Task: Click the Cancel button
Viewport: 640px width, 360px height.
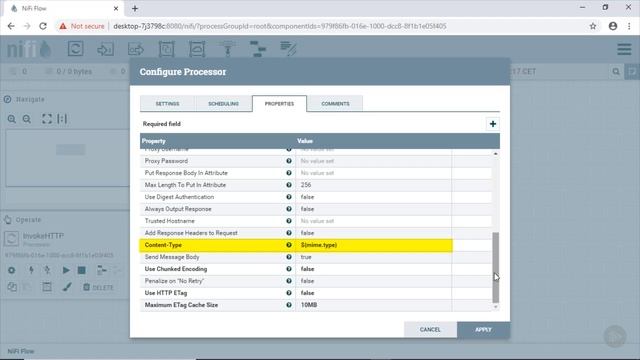Action: pyautogui.click(x=430, y=329)
